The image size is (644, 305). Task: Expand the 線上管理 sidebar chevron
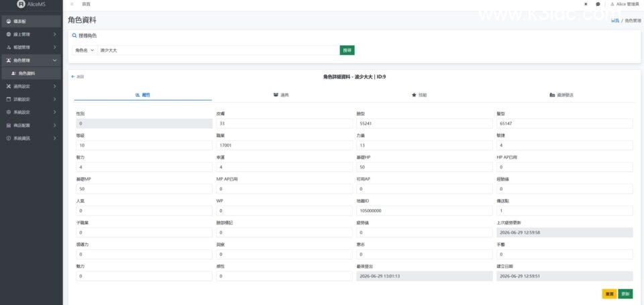[54, 34]
